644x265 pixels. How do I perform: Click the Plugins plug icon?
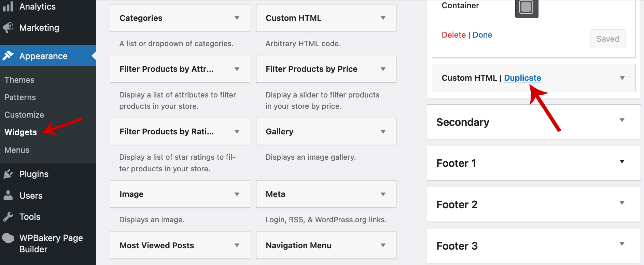pos(8,174)
